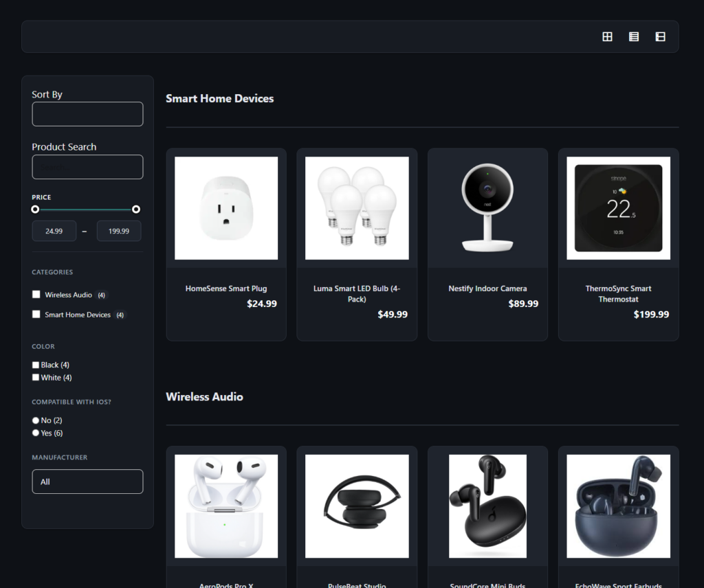Check the Wireless Audio category box

(36, 294)
